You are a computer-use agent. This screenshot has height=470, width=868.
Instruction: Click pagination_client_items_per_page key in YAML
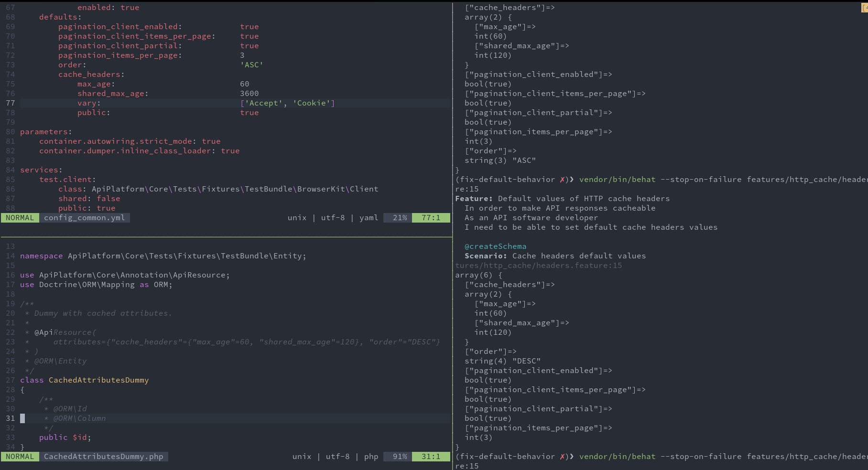coord(137,36)
